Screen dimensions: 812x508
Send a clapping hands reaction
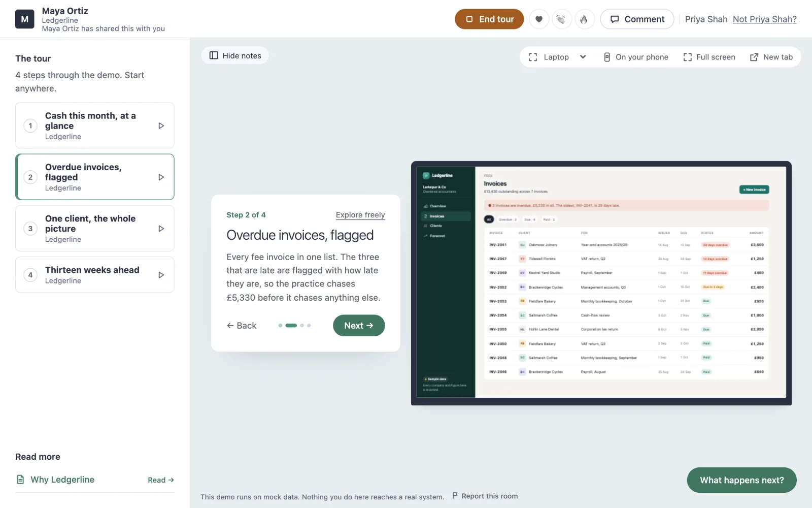tap(561, 19)
